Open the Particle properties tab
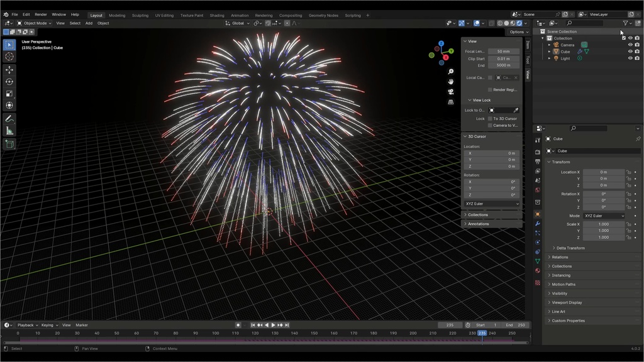 pos(538,233)
